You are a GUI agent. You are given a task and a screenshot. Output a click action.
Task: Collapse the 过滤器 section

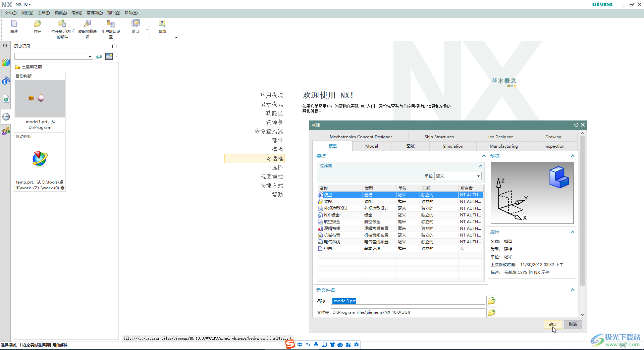point(481,166)
